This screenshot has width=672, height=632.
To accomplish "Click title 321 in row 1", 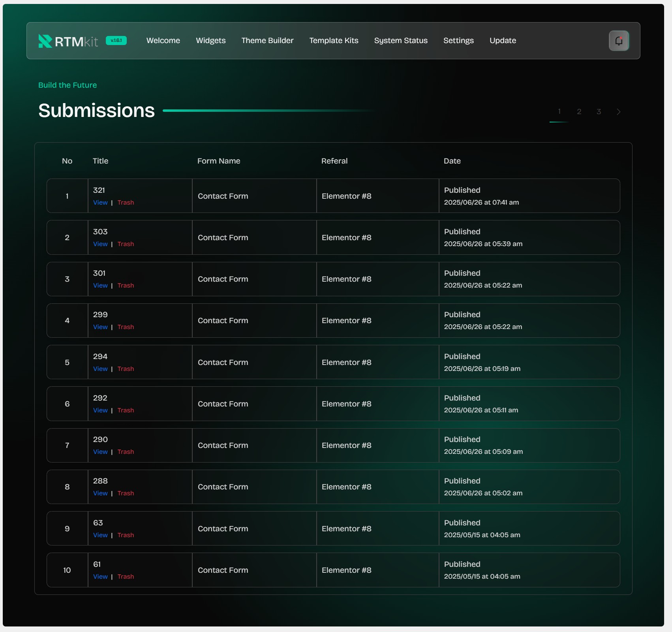I will pos(99,190).
